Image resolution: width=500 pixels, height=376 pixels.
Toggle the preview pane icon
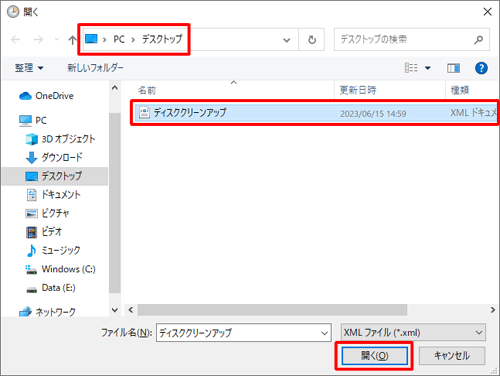(453, 68)
